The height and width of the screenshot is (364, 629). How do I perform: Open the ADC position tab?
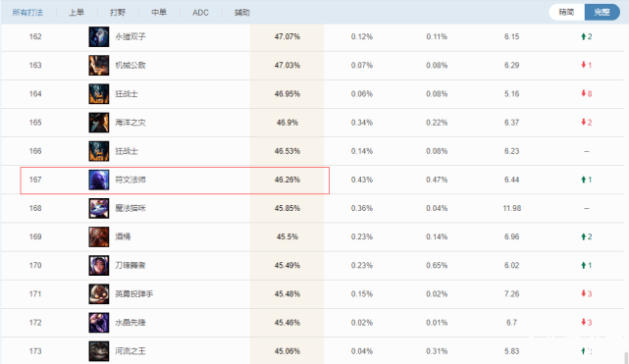(200, 13)
